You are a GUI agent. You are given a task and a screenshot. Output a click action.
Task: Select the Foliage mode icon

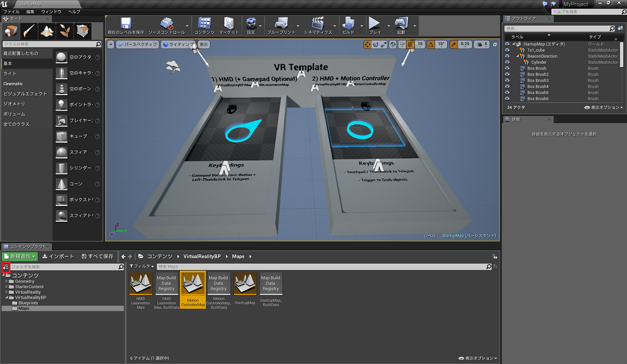pos(65,31)
